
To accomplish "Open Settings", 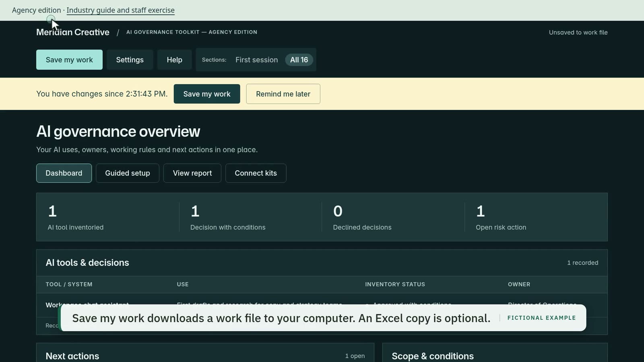I will (x=130, y=60).
